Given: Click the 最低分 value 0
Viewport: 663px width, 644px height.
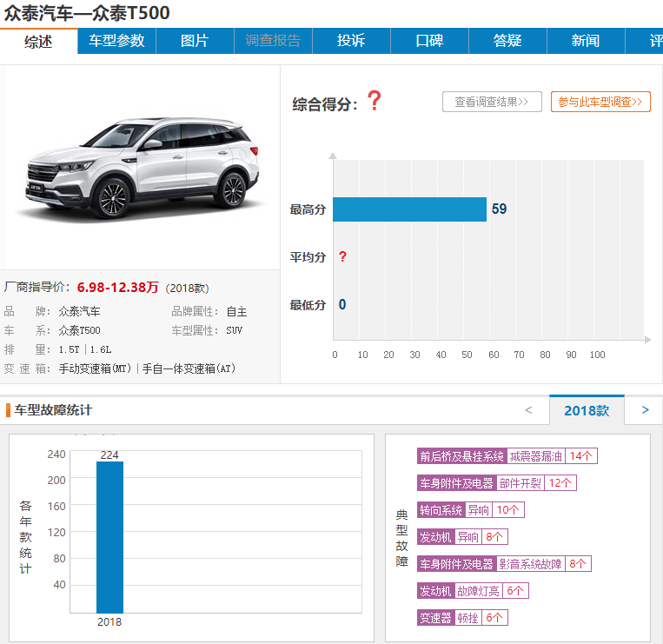Looking at the screenshot, I should (342, 304).
